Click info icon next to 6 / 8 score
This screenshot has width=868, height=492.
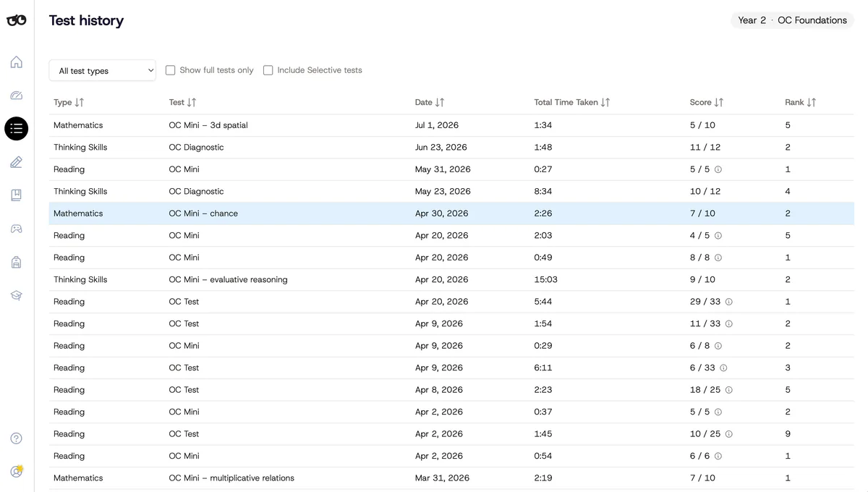(718, 346)
